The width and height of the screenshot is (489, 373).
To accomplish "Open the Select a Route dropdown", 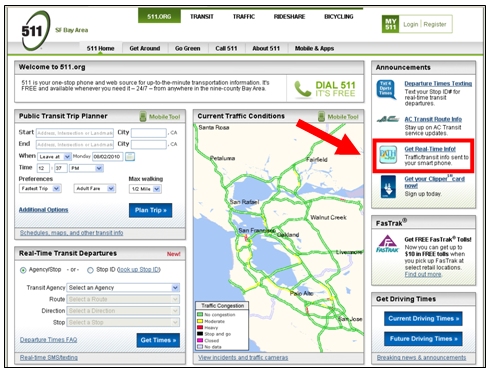I will coord(123,299).
